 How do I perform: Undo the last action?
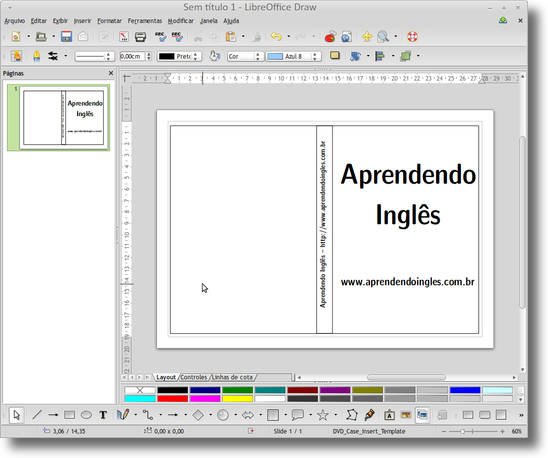(276, 36)
